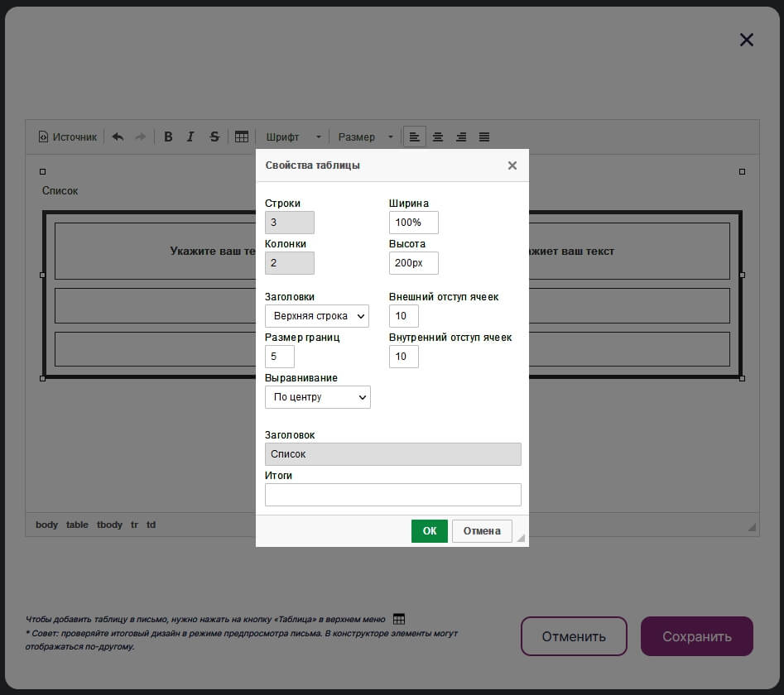
Task: Click the Отменить button
Action: click(x=574, y=636)
